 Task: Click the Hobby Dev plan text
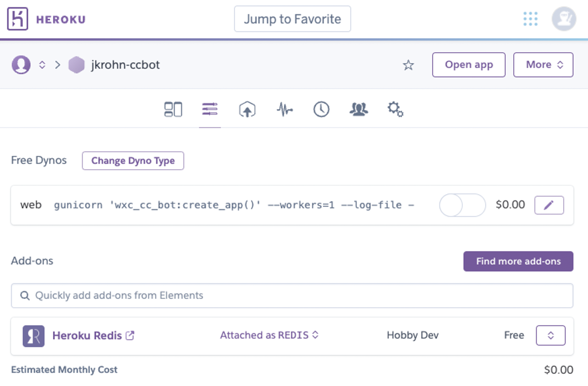click(413, 335)
